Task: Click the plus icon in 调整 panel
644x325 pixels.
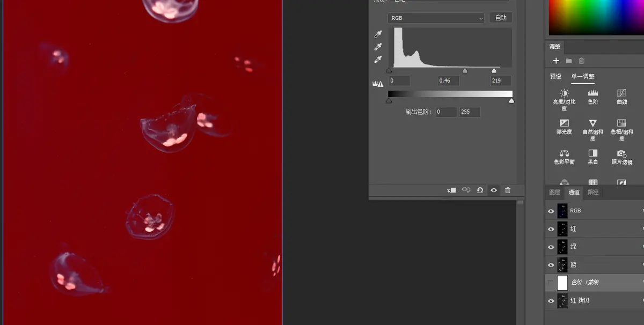Action: pyautogui.click(x=556, y=61)
